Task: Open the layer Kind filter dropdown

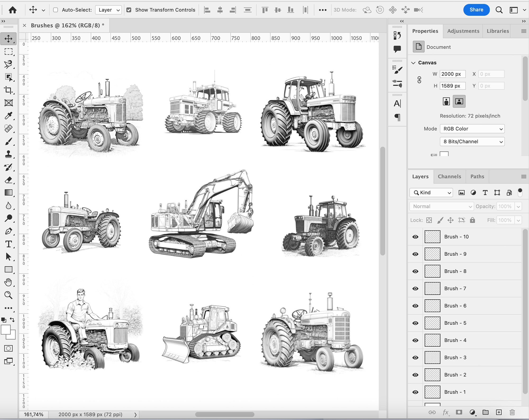Action: [431, 192]
